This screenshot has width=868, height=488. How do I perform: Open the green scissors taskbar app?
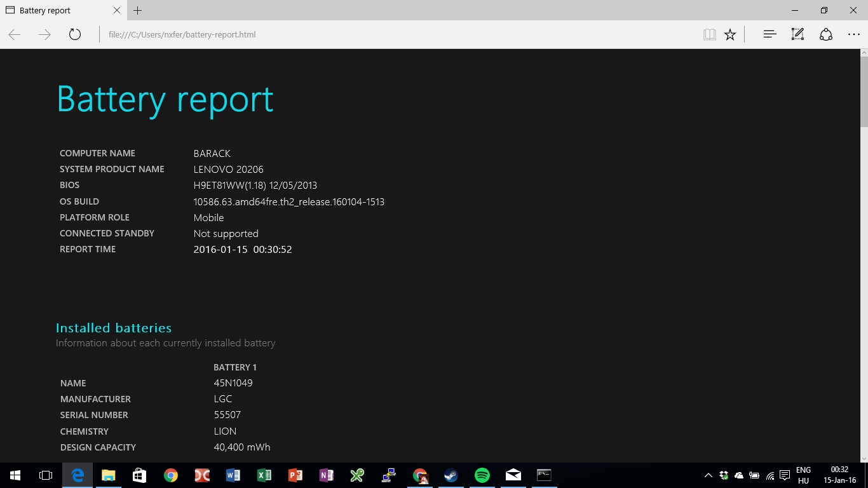(x=358, y=475)
